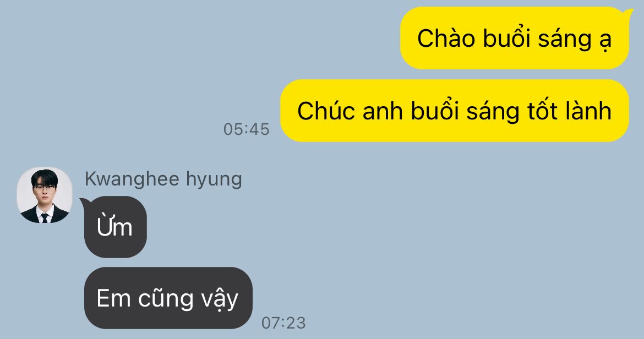Image resolution: width=644 pixels, height=339 pixels.
Task: Click the glasses on the avatar photo
Action: [x=44, y=188]
